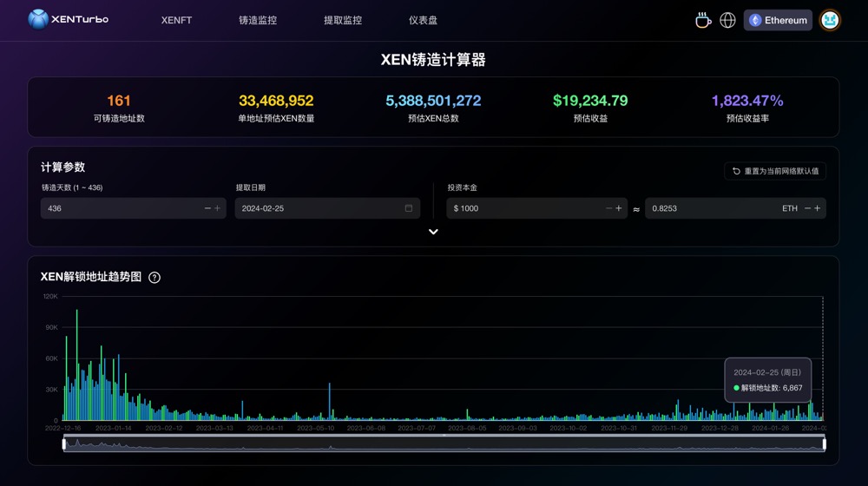This screenshot has height=486, width=868.
Task: Open the 铸造监控 page
Action: [258, 20]
